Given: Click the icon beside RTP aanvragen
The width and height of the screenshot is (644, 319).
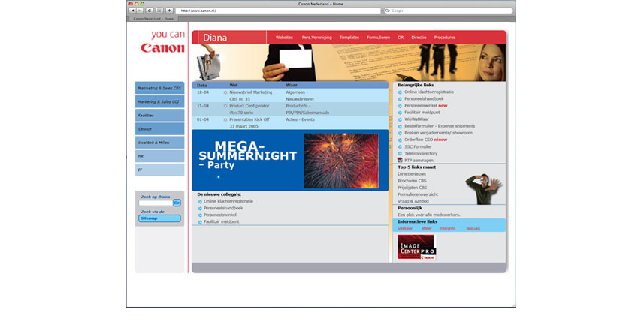Looking at the screenshot, I should click(x=400, y=161).
